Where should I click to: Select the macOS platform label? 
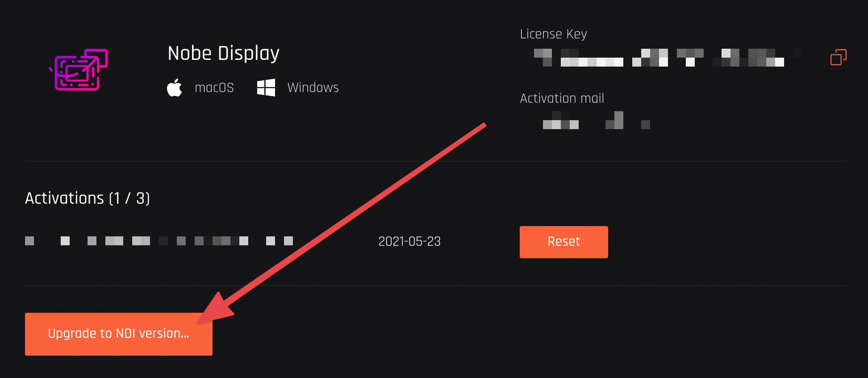[x=214, y=88]
